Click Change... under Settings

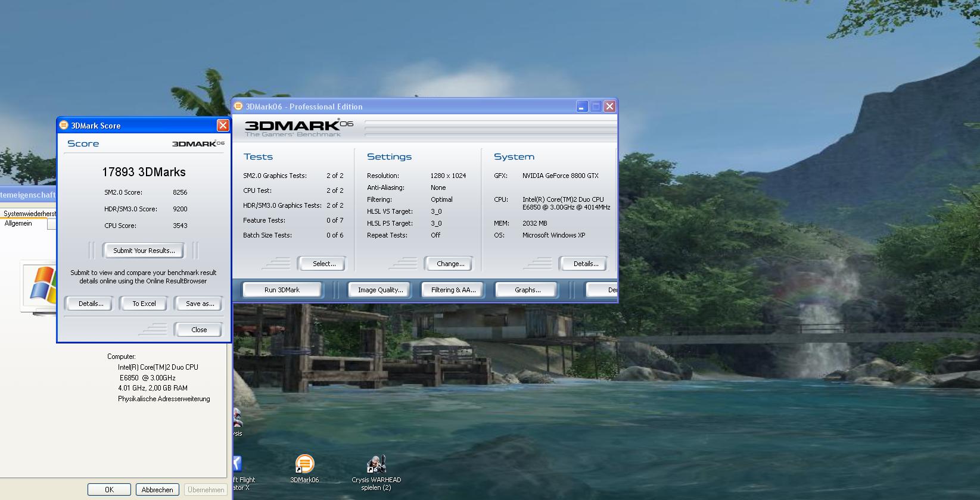coord(450,264)
